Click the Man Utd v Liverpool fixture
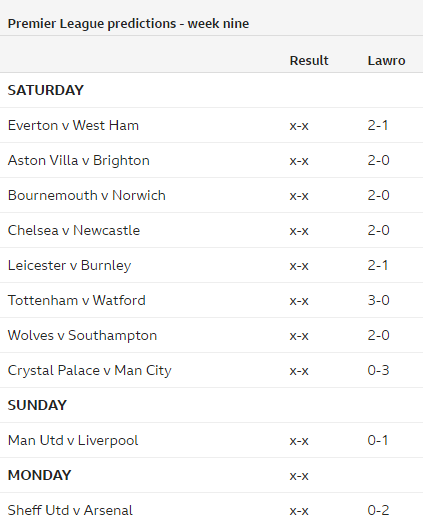The width and height of the screenshot is (423, 527). pos(73,440)
